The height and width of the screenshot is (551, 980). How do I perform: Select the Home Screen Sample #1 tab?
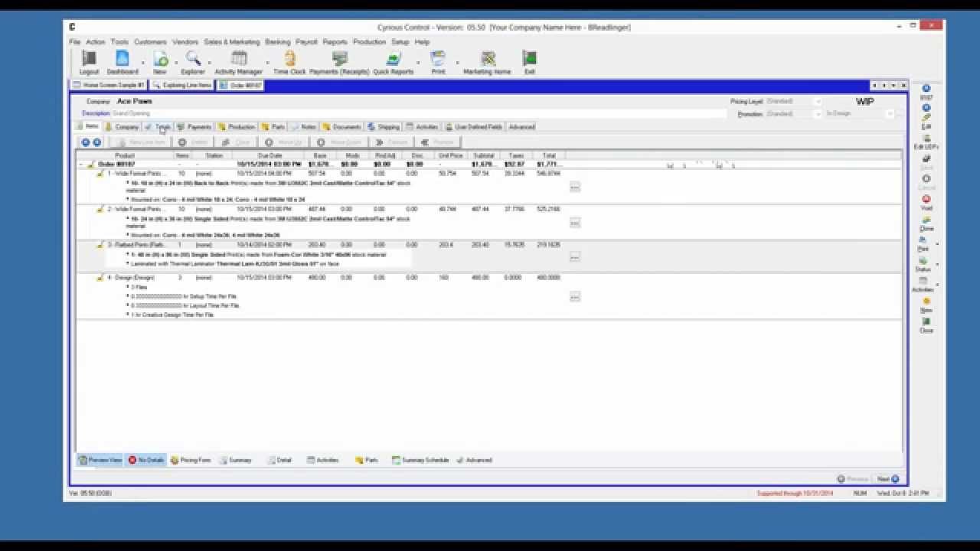pyautogui.click(x=108, y=85)
